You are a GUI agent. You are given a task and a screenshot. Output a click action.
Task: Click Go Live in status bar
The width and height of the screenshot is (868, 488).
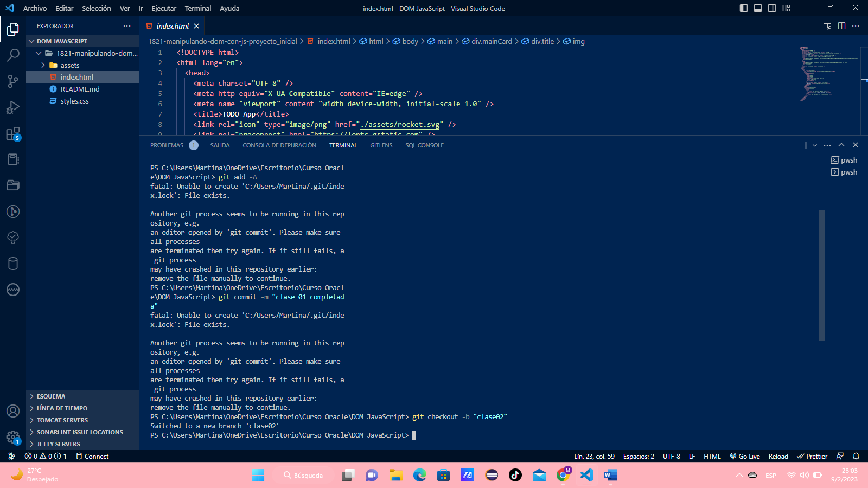745,456
